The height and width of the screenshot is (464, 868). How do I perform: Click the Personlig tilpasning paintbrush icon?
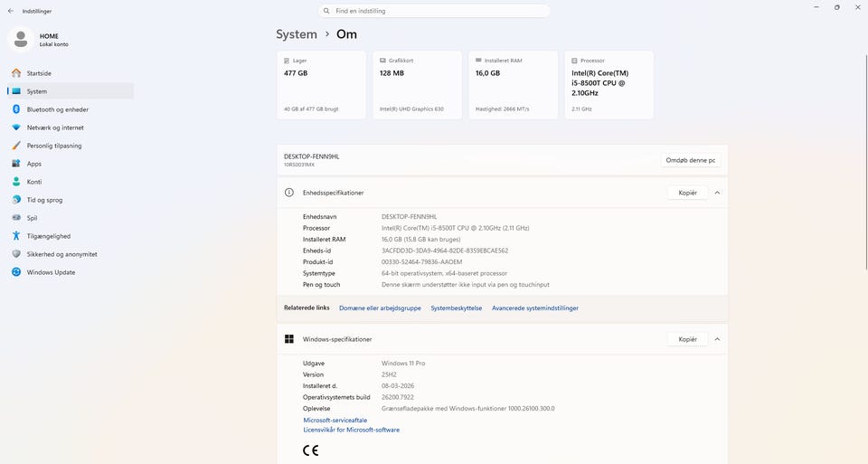tap(15, 146)
